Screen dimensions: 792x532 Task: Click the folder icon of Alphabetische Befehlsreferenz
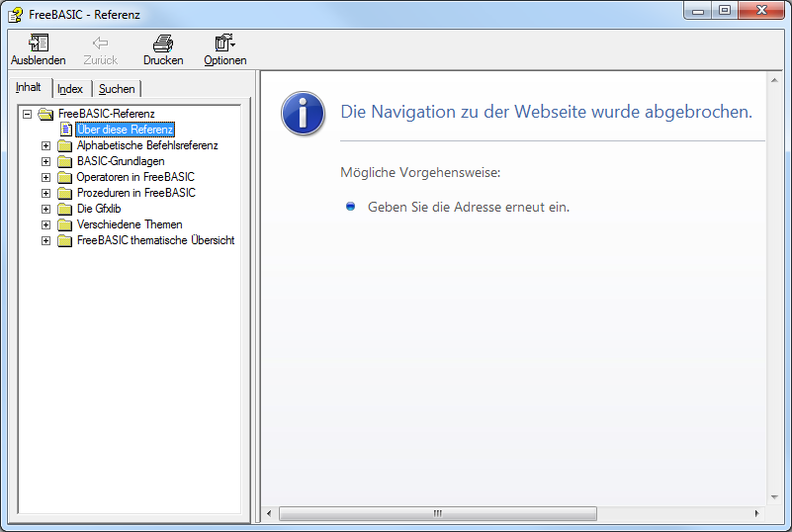click(x=64, y=146)
